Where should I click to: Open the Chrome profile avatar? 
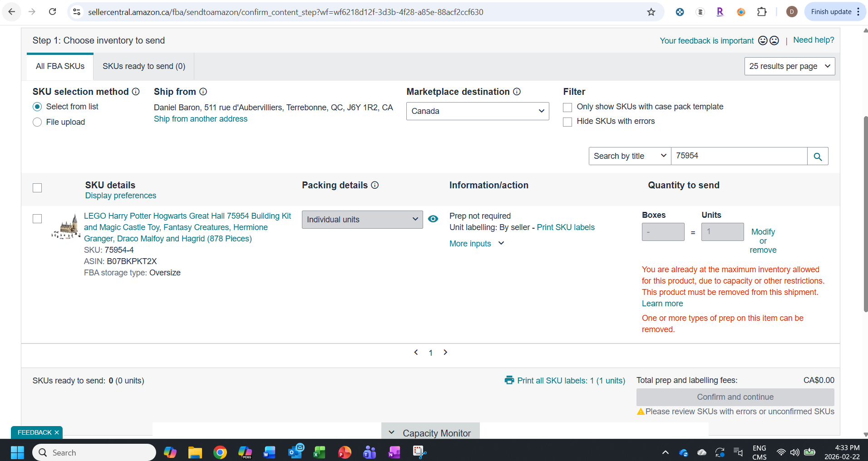point(792,12)
